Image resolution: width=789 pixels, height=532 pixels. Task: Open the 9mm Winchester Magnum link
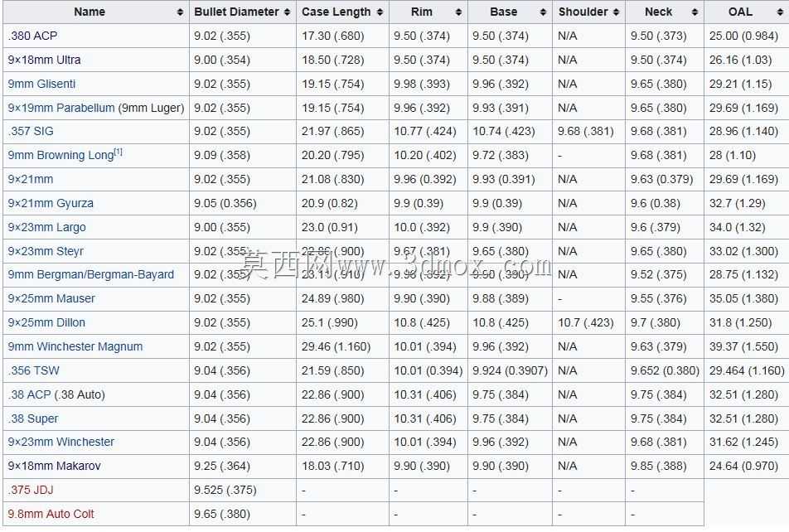pos(75,346)
